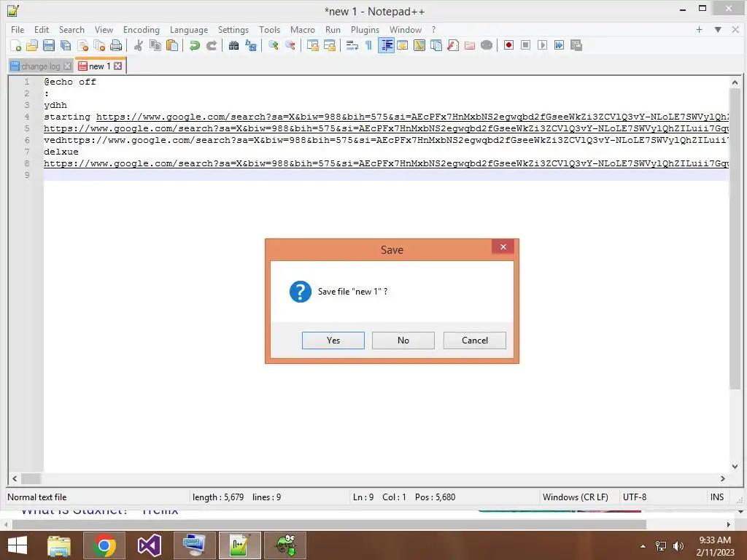
Task: Click Windows (CR LF) in status bar
Action: click(575, 497)
